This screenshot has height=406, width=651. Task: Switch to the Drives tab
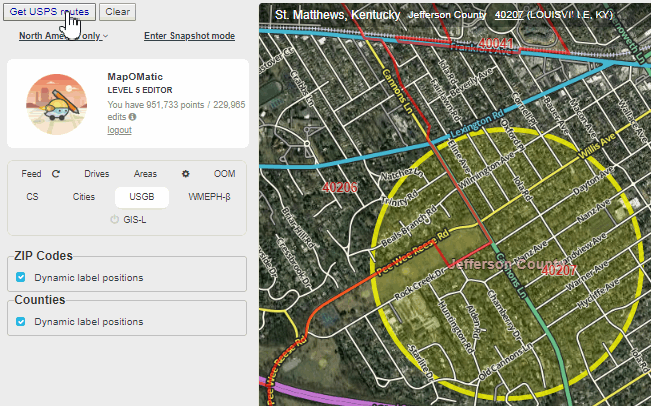tap(97, 173)
